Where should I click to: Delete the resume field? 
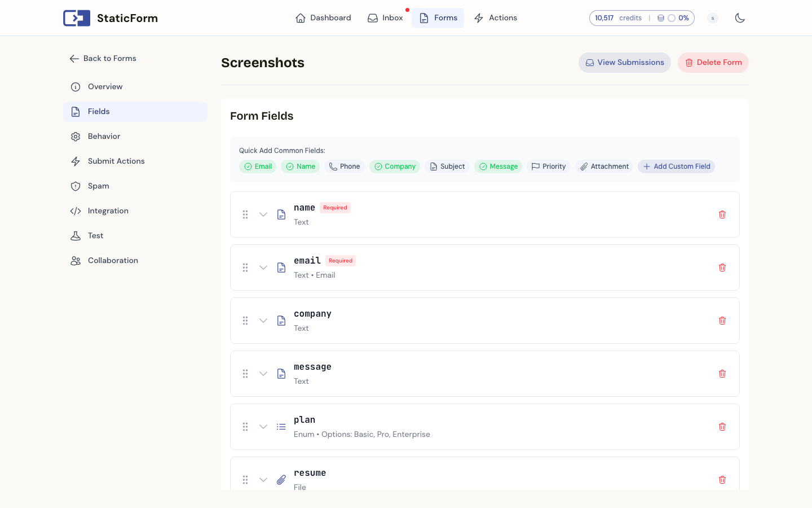[x=722, y=480]
